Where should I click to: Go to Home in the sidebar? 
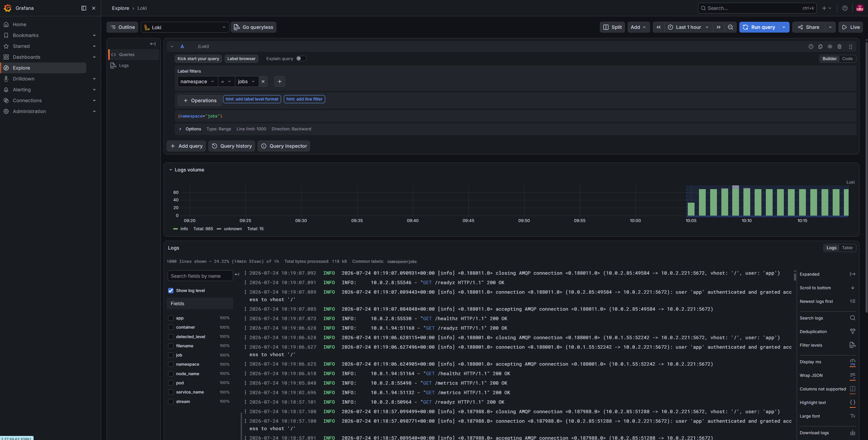click(19, 24)
